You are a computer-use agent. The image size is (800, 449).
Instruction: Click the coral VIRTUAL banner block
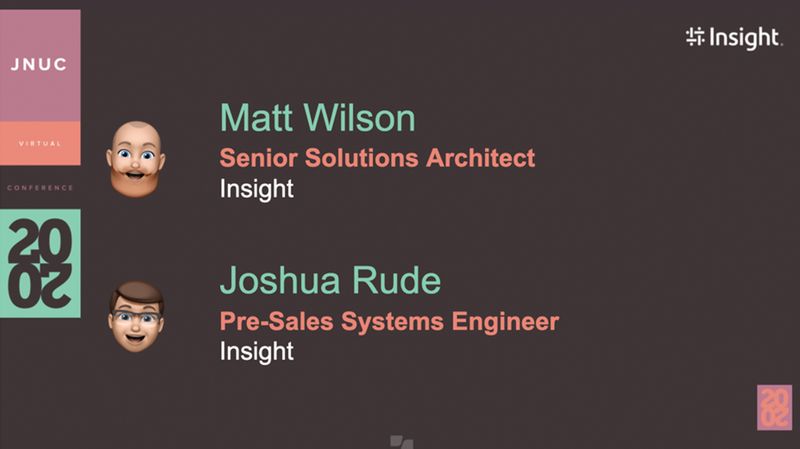coord(40,143)
